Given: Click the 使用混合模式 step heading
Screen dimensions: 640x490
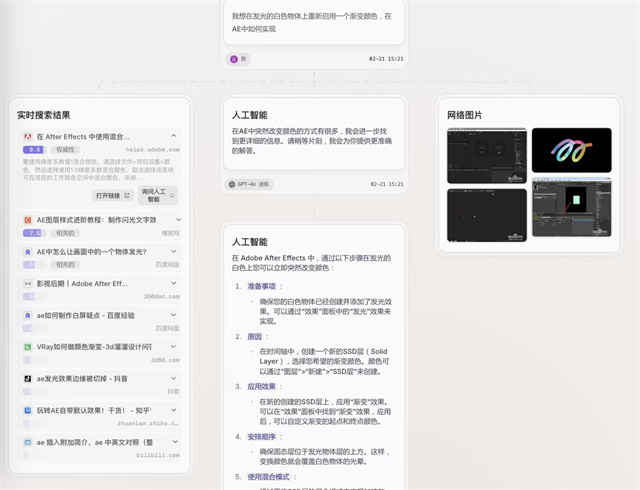Looking at the screenshot, I should (269, 477).
